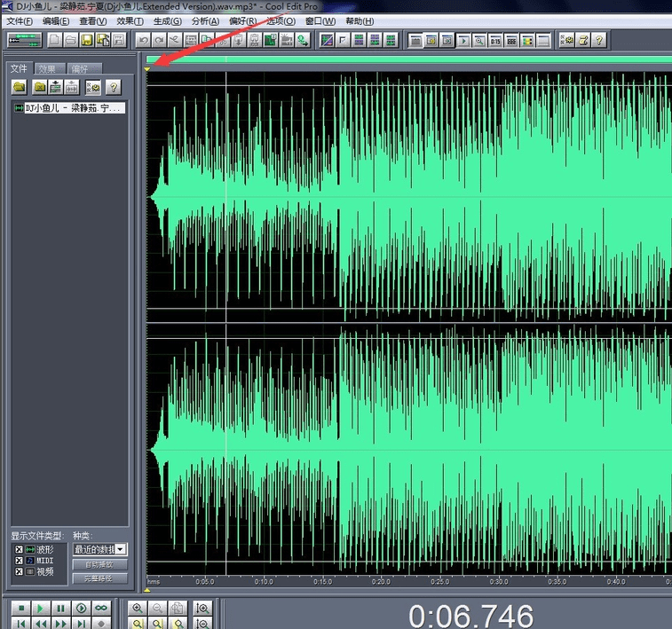Click the help question mark in file panel
The width and height of the screenshot is (672, 629).
[113, 87]
